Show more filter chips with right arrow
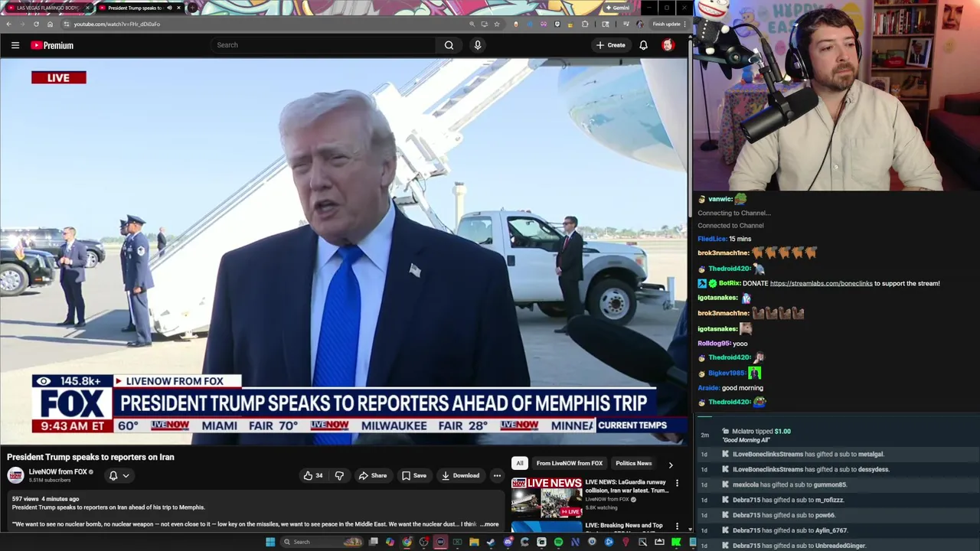 (x=671, y=464)
